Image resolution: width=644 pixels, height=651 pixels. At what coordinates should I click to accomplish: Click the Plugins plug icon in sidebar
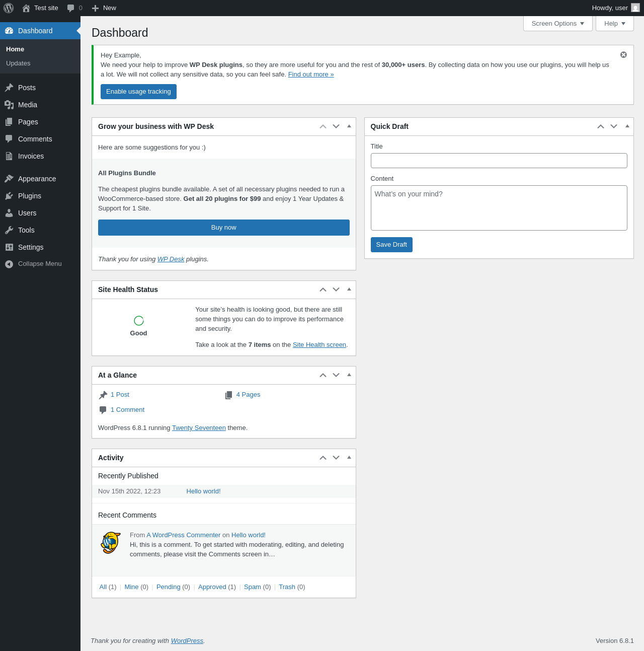[x=9, y=196]
